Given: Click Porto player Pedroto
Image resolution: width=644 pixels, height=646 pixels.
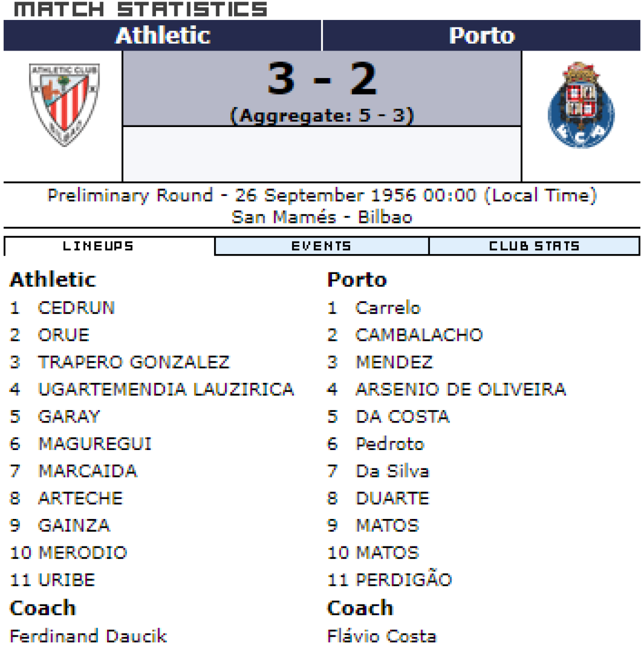Looking at the screenshot, I should click(390, 444).
